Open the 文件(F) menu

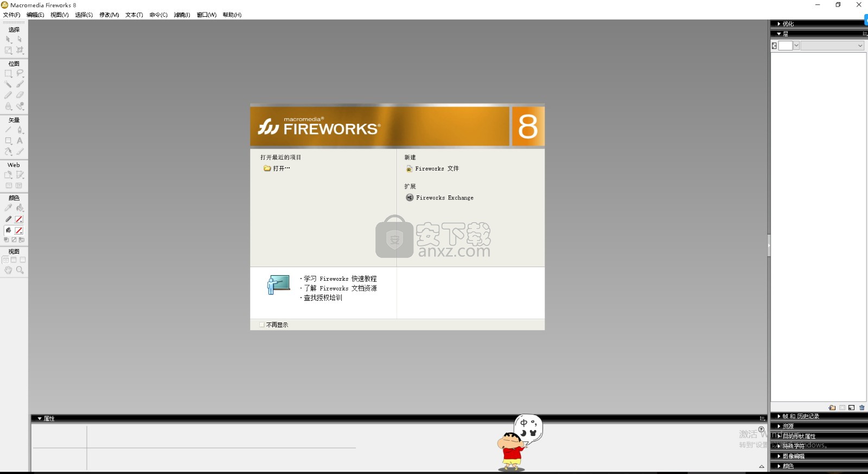(11, 15)
